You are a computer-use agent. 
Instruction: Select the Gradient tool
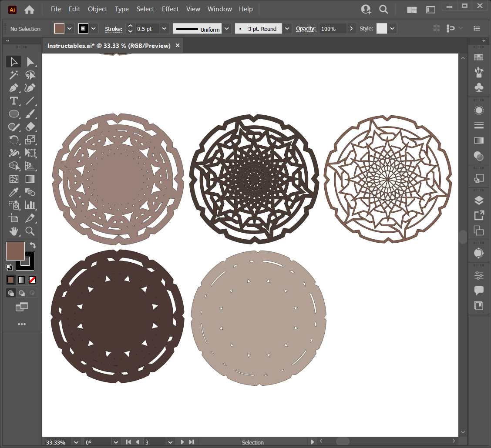click(30, 179)
